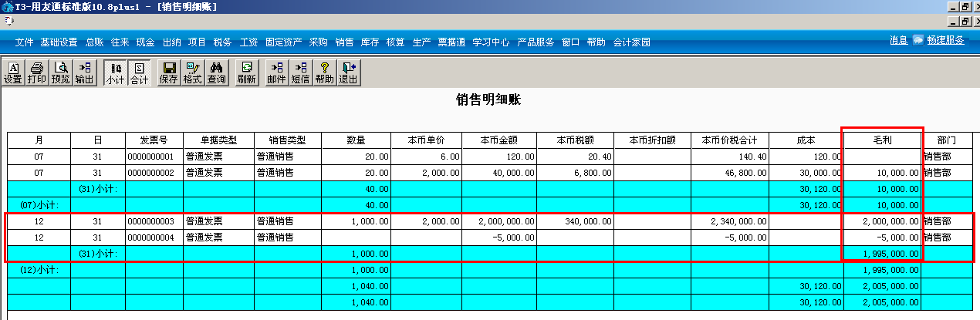Click the 打印 (Print) toolbar icon
Screen dimensions: 980x320
36,72
